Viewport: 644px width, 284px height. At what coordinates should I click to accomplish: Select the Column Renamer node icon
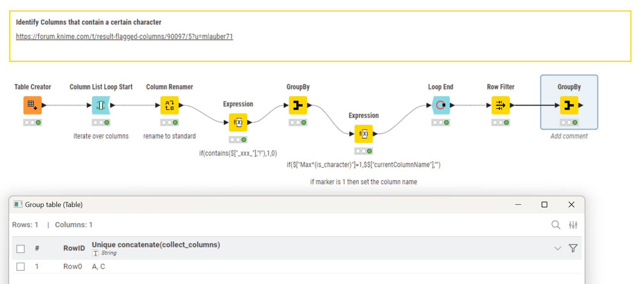pyautogui.click(x=169, y=105)
